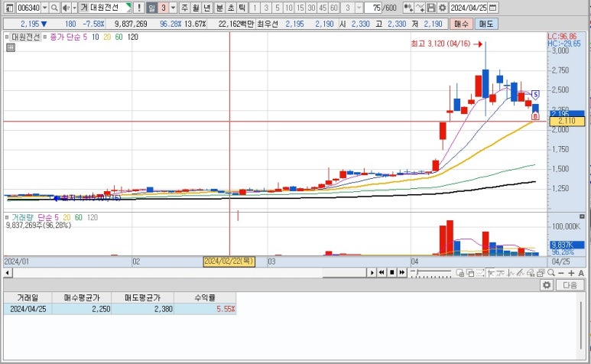Image resolution: width=591 pixels, height=364 pixels.
Task: Click the replay play button
Action: [x=372, y=272]
